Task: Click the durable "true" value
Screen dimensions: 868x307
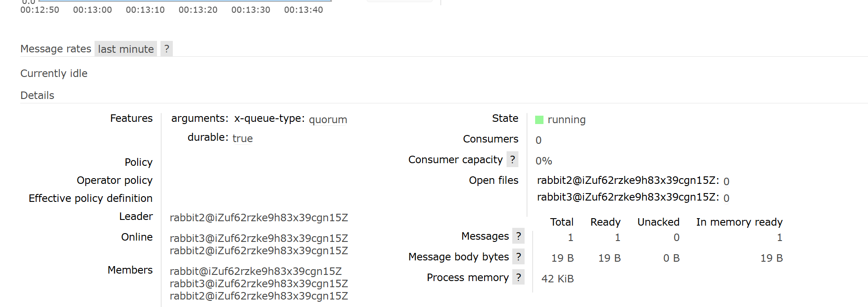Action: click(x=242, y=139)
